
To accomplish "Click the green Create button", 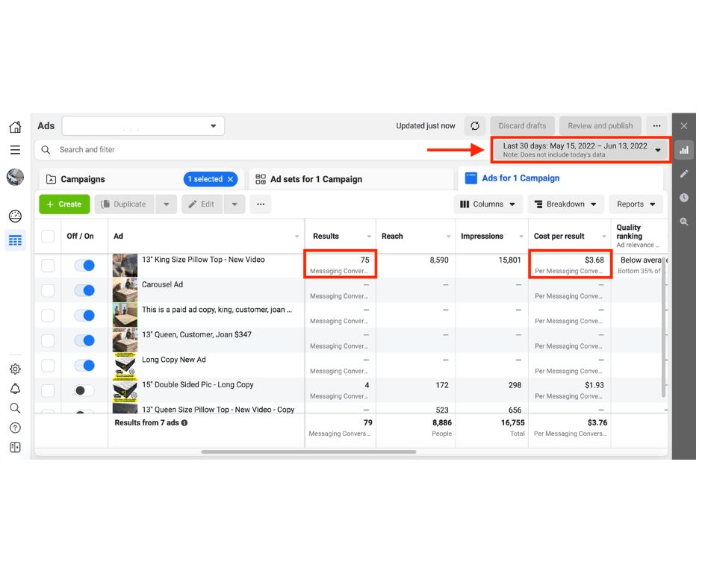I will 64,204.
